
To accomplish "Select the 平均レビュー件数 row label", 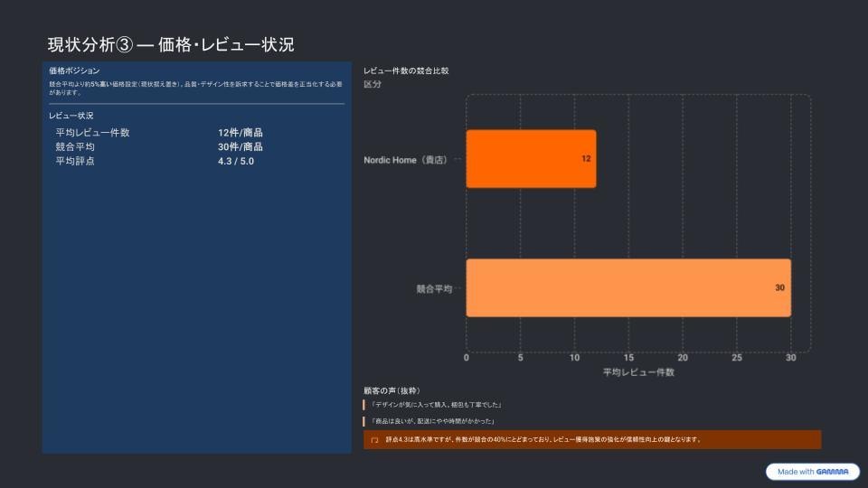I will tap(92, 133).
